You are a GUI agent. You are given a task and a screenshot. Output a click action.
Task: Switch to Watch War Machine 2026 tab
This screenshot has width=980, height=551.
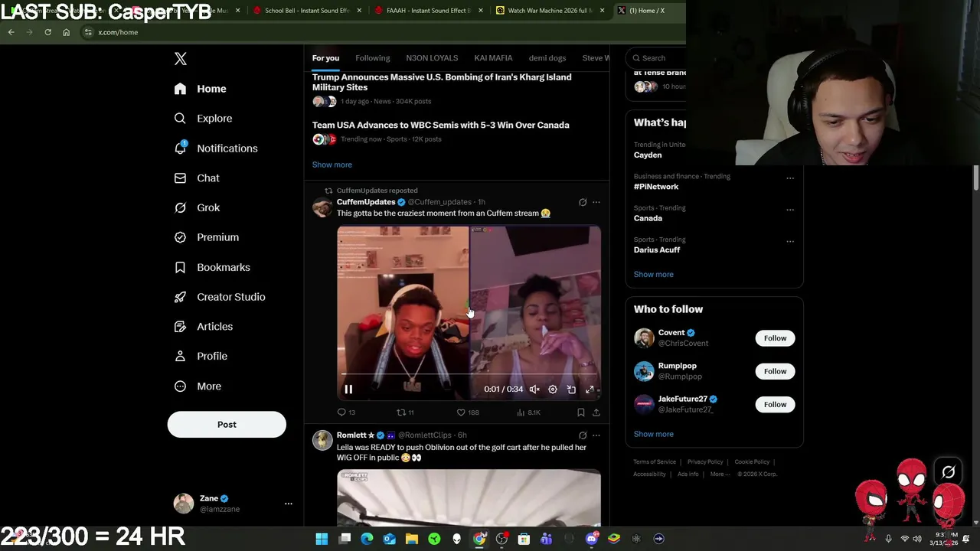550,11
